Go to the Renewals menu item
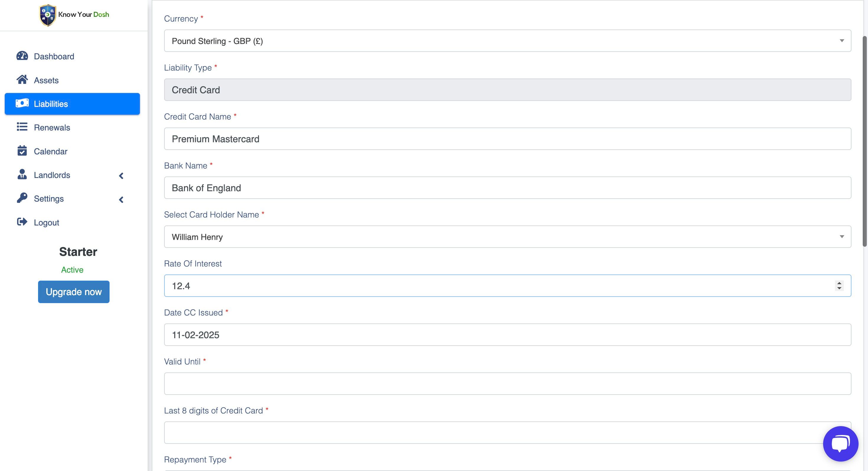Image resolution: width=868 pixels, height=471 pixels. point(52,127)
